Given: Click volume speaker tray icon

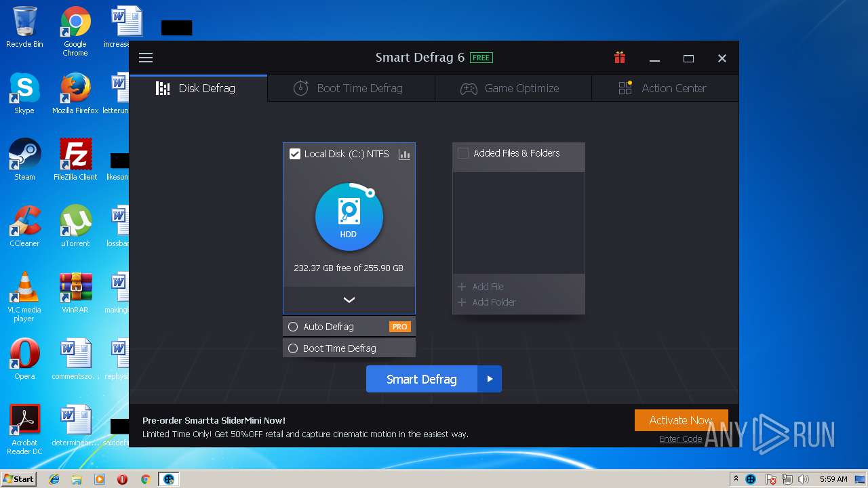Looking at the screenshot, I should (804, 479).
